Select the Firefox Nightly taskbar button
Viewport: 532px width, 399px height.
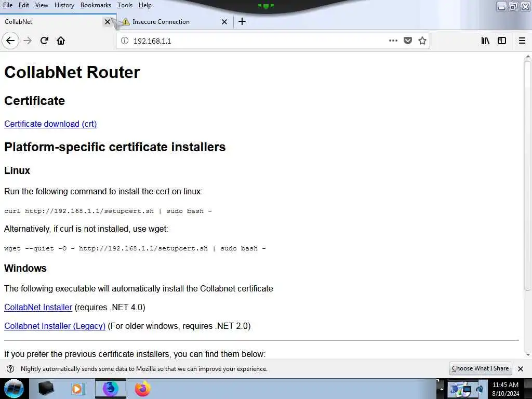coord(111,389)
